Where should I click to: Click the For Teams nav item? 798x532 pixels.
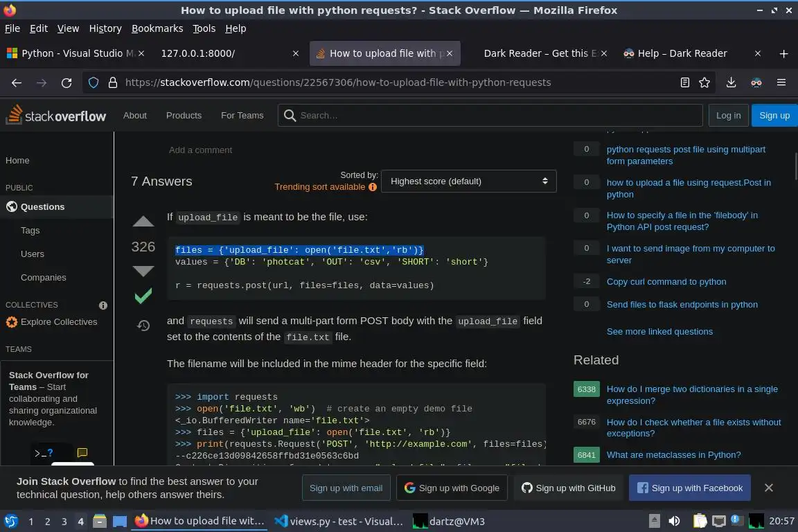242,116
